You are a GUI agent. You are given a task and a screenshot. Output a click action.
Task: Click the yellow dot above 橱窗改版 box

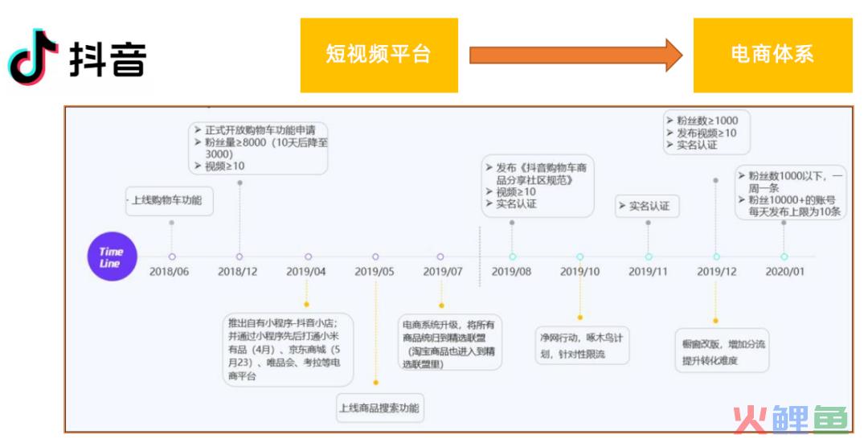(716, 321)
